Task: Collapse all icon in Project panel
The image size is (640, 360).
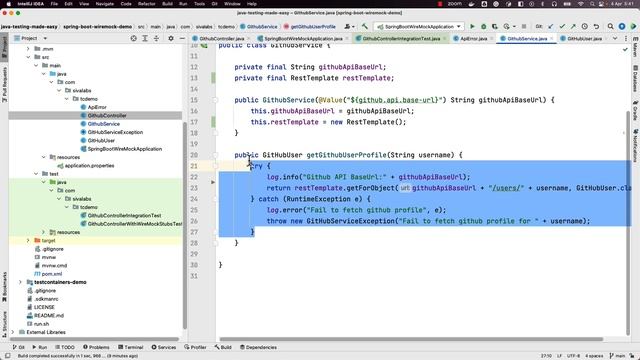Action: pos(156,38)
